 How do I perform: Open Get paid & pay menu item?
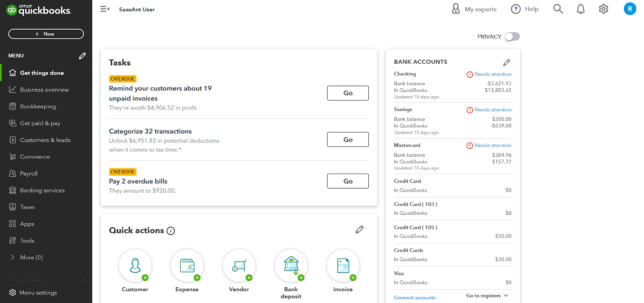coord(46,123)
